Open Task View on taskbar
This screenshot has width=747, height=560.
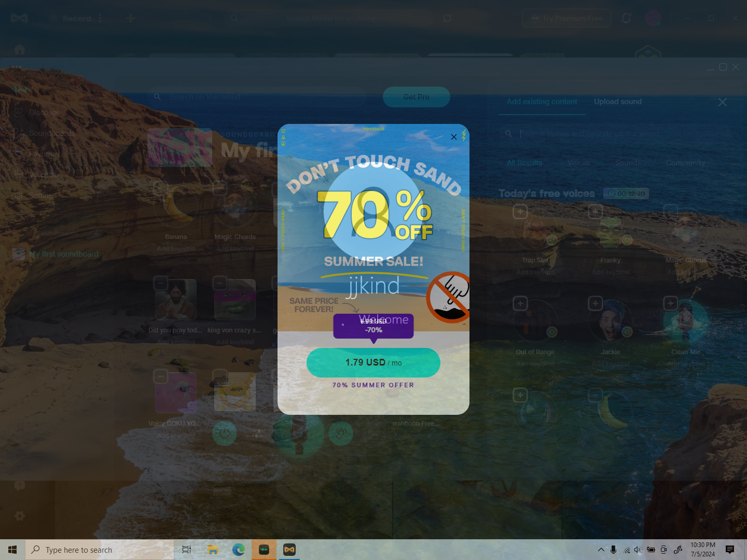point(187,550)
